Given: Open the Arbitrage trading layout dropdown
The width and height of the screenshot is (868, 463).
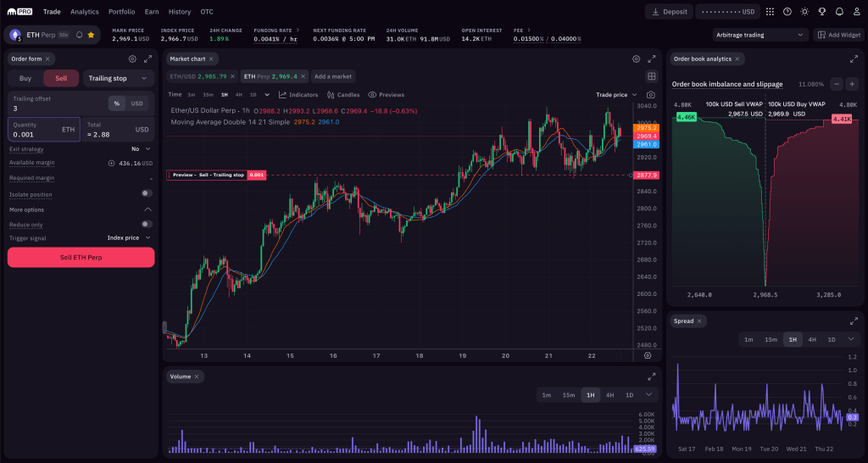Looking at the screenshot, I should point(761,35).
